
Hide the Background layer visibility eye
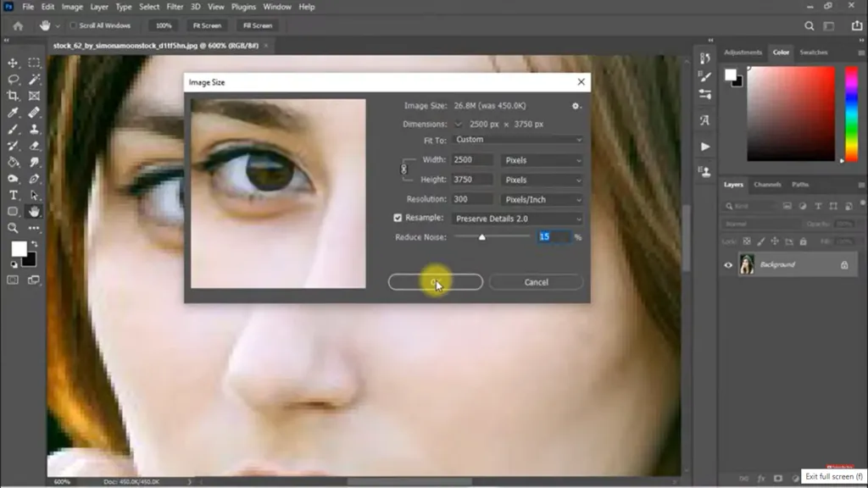pos(728,265)
